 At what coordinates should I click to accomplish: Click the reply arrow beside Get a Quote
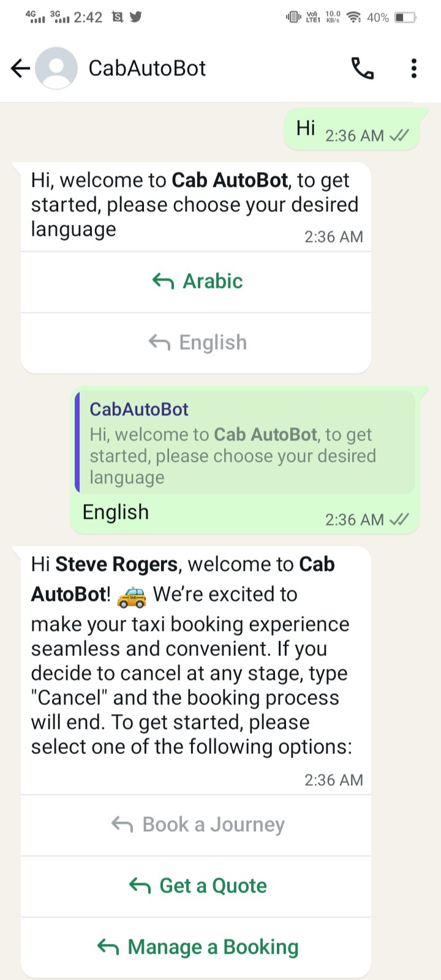point(140,886)
